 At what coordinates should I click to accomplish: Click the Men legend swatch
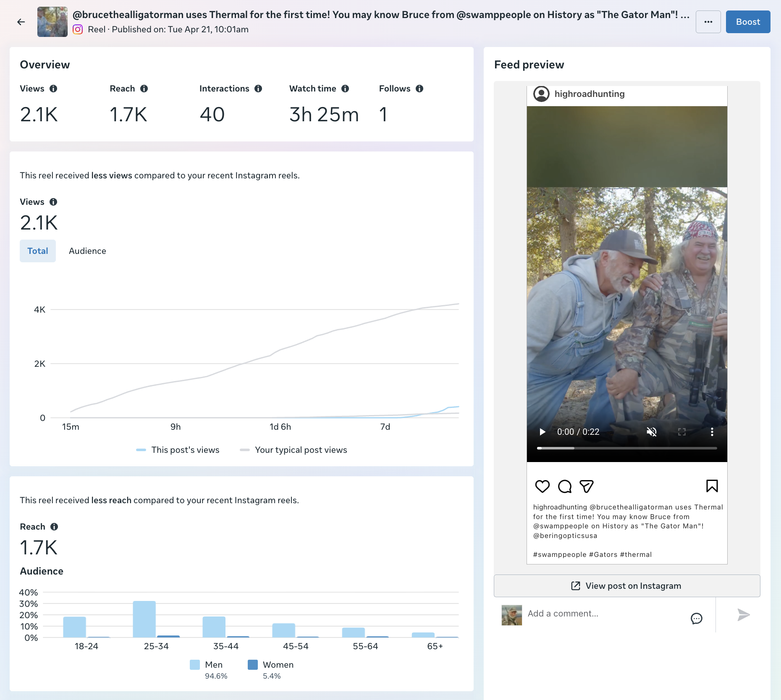point(195,665)
